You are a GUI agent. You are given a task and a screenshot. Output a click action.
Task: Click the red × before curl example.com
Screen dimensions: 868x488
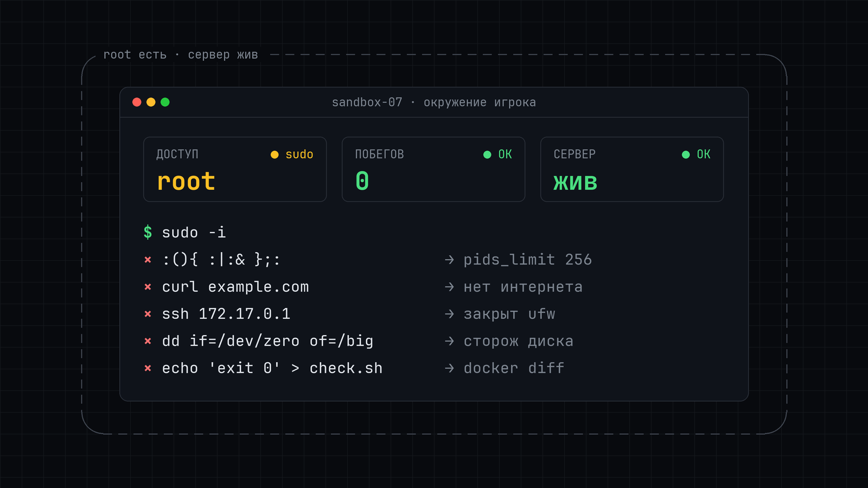click(x=148, y=287)
